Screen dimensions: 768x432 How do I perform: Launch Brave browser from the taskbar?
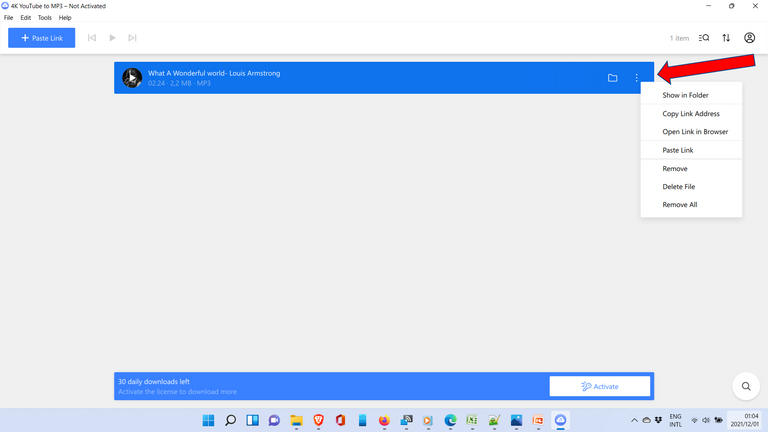click(x=318, y=420)
